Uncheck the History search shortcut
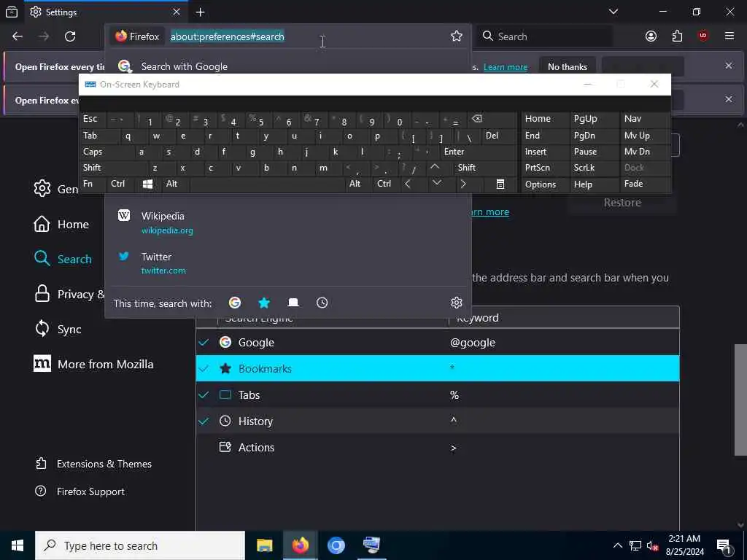The height and width of the screenshot is (560, 747). 204,421
